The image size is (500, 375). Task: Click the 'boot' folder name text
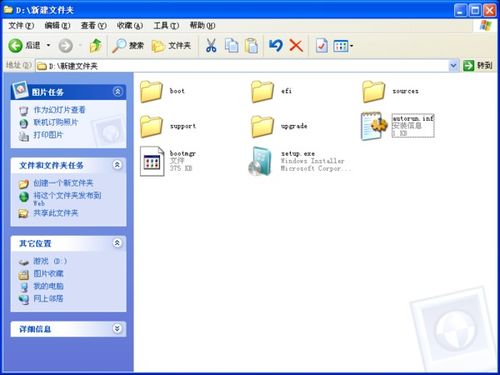[177, 91]
